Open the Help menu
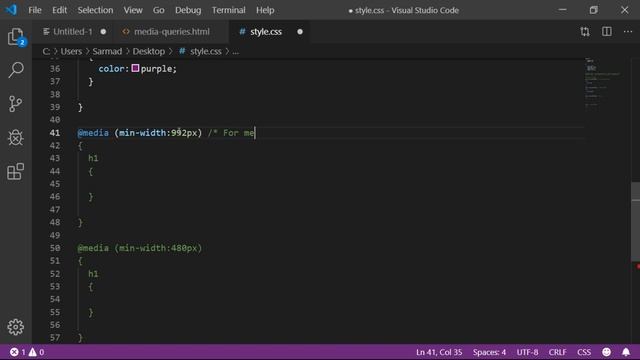Image resolution: width=640 pixels, height=360 pixels. coord(265,10)
